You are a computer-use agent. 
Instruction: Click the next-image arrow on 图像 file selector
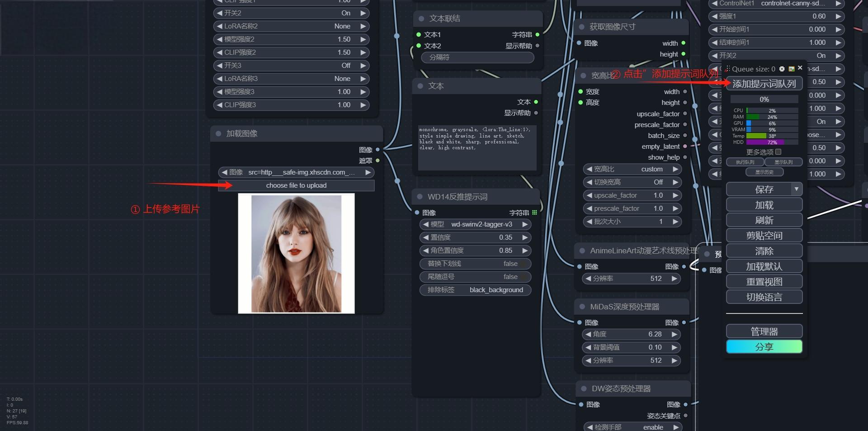368,172
